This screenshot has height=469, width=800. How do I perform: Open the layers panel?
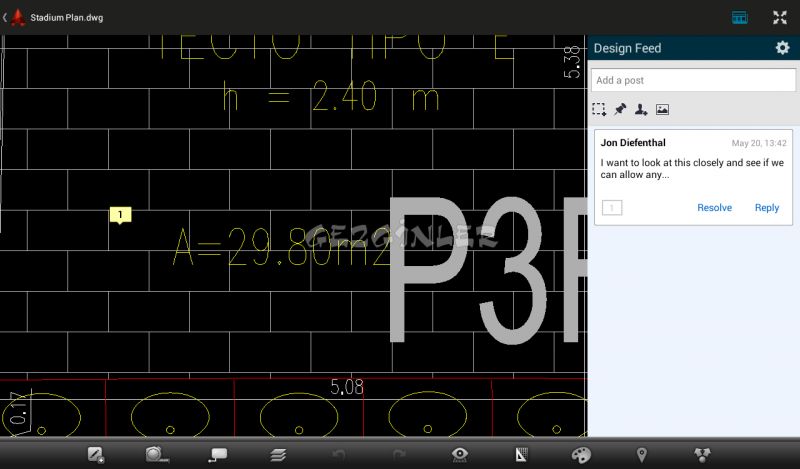pos(278,454)
